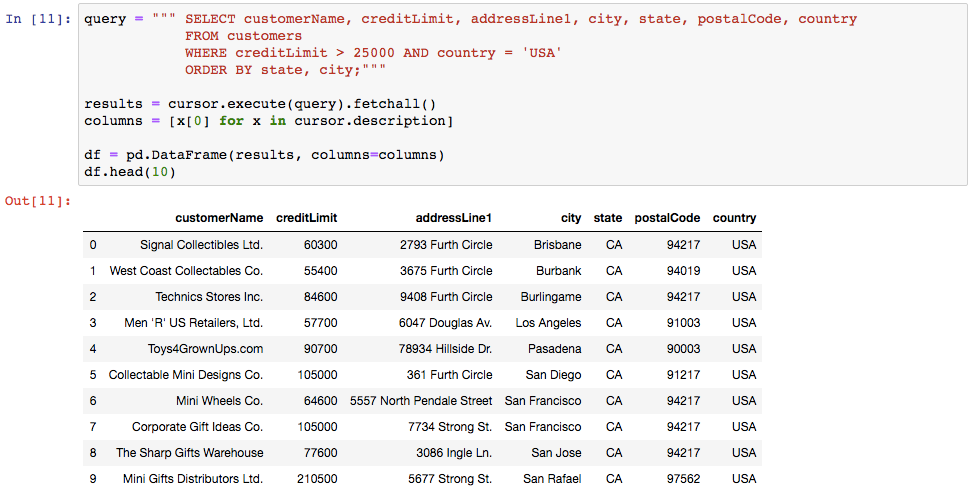972x499 pixels.
Task: Click the cursor.execute(query).fetchall() line
Action: [260, 104]
